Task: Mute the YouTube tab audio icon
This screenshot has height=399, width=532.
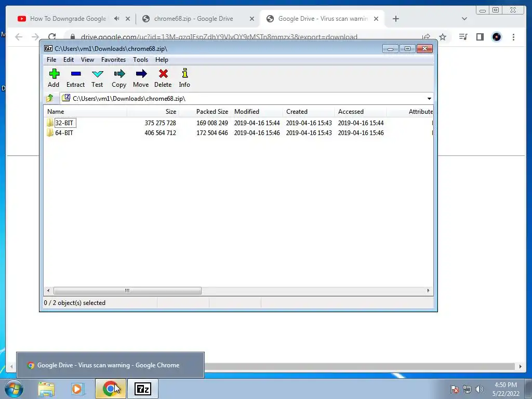Action: point(116,19)
